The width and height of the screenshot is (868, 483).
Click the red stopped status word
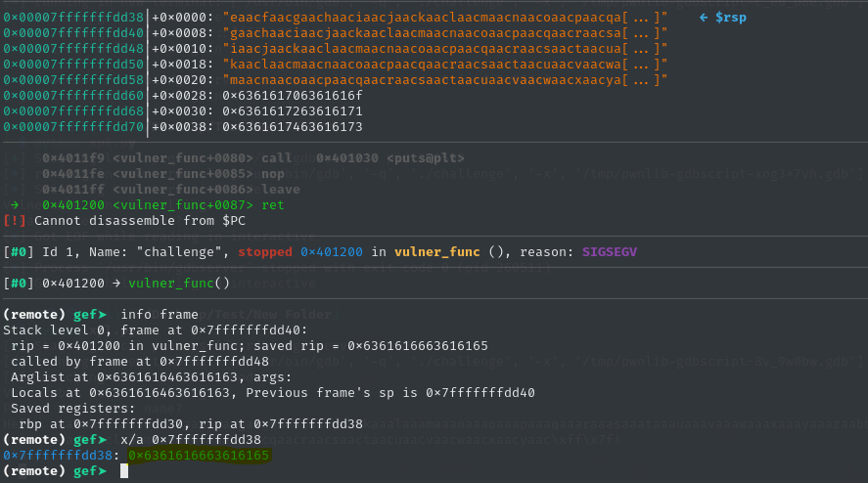pyautogui.click(x=264, y=252)
